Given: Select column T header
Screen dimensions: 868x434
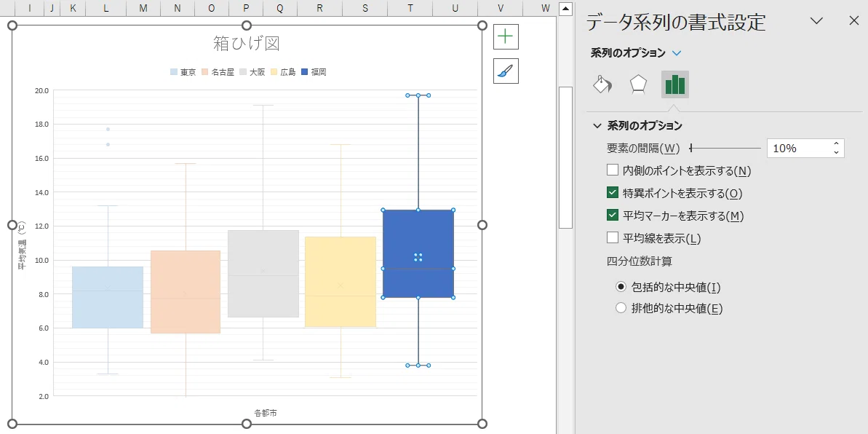Looking at the screenshot, I should [410, 8].
